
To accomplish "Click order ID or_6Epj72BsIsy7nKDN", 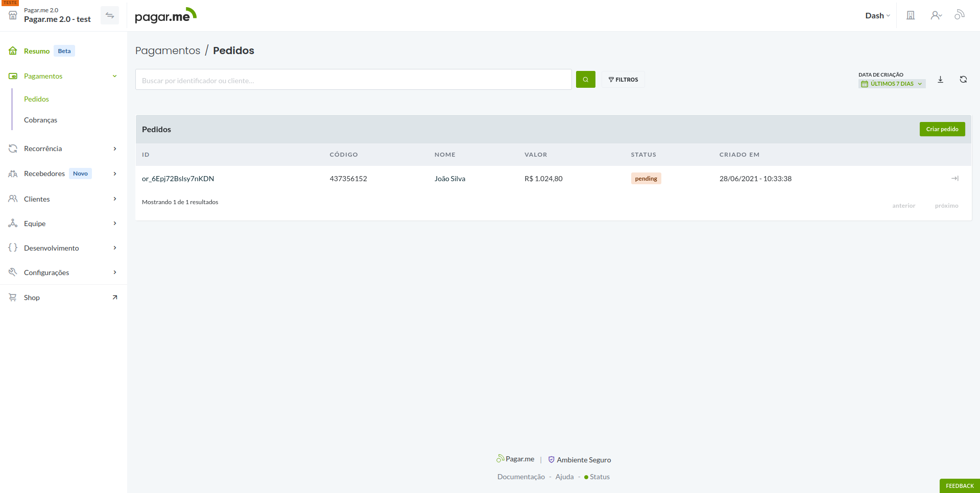I will tap(178, 179).
